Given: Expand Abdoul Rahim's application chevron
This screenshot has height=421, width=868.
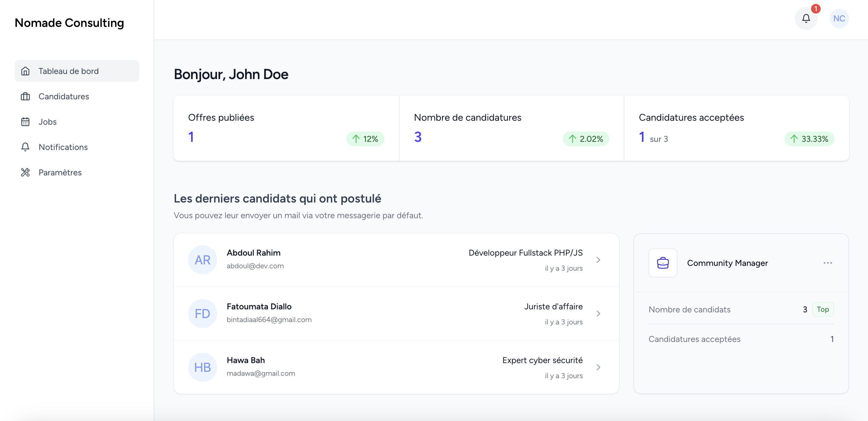Looking at the screenshot, I should tap(598, 260).
